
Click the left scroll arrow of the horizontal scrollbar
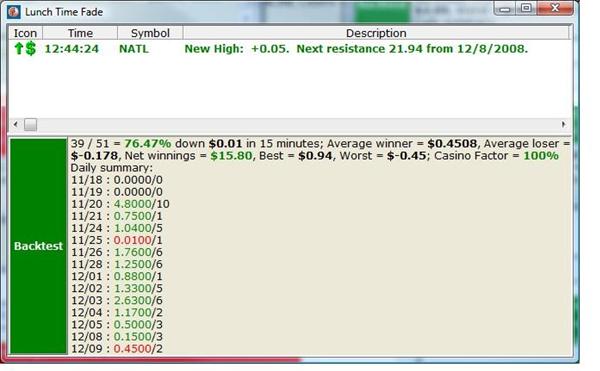[x=16, y=124]
